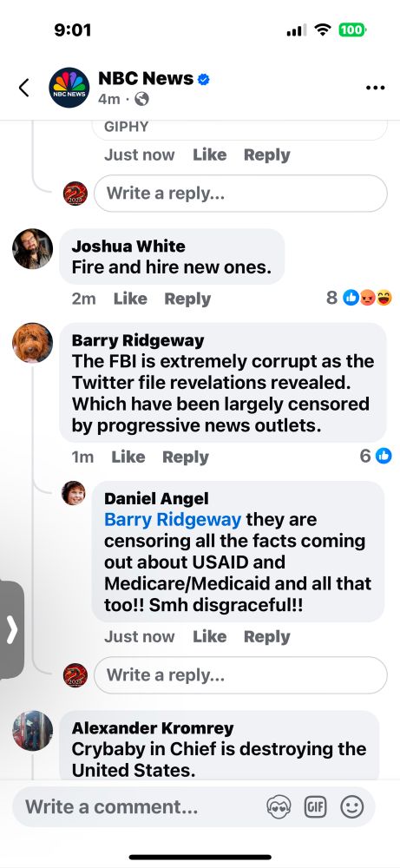Image resolution: width=400 pixels, height=868 pixels.
Task: Open the GIF picker in comment bar
Action: pyautogui.click(x=315, y=806)
